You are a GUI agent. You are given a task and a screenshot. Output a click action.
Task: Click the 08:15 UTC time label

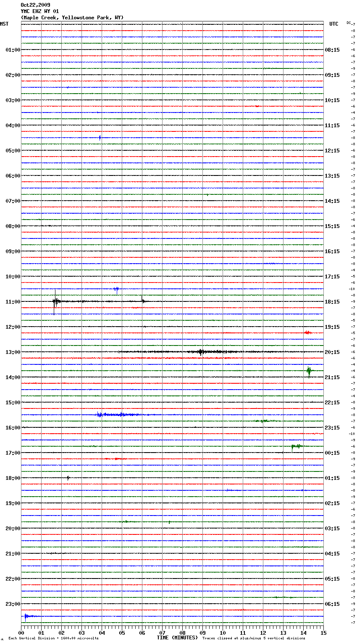pos(332,50)
